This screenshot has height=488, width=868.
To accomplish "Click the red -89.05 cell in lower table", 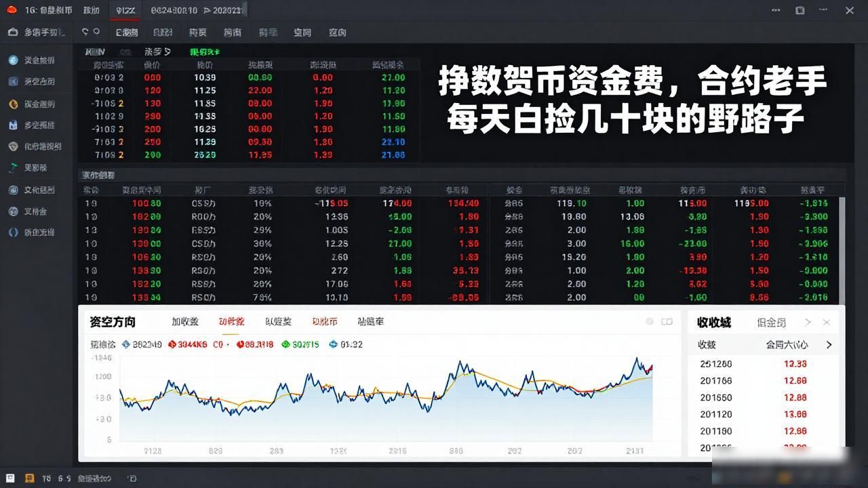I will 464,298.
